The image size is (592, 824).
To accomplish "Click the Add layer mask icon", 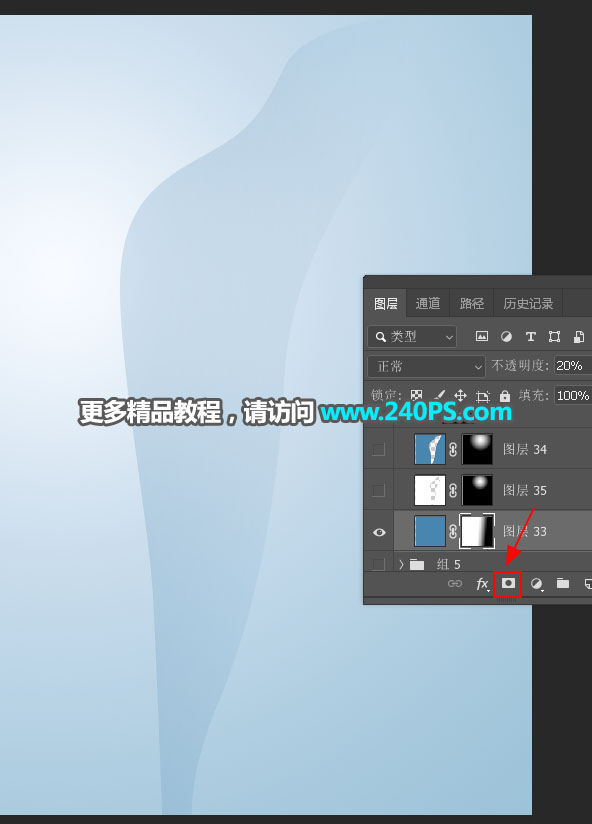I will [x=508, y=583].
